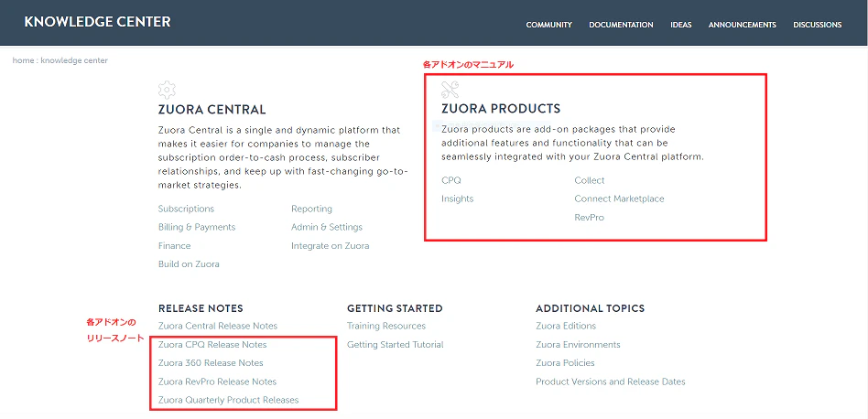Go to Ideas in top navigation
The height and width of the screenshot is (419, 868).
680,25
